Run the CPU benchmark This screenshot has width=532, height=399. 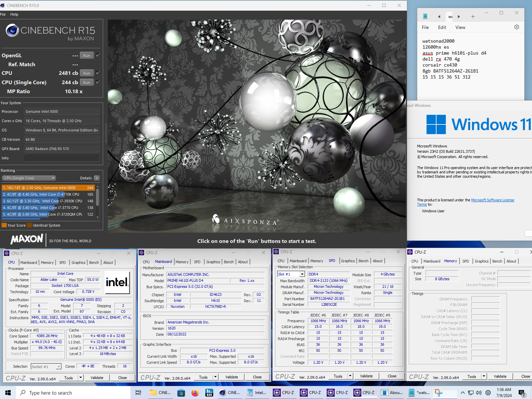(x=87, y=73)
